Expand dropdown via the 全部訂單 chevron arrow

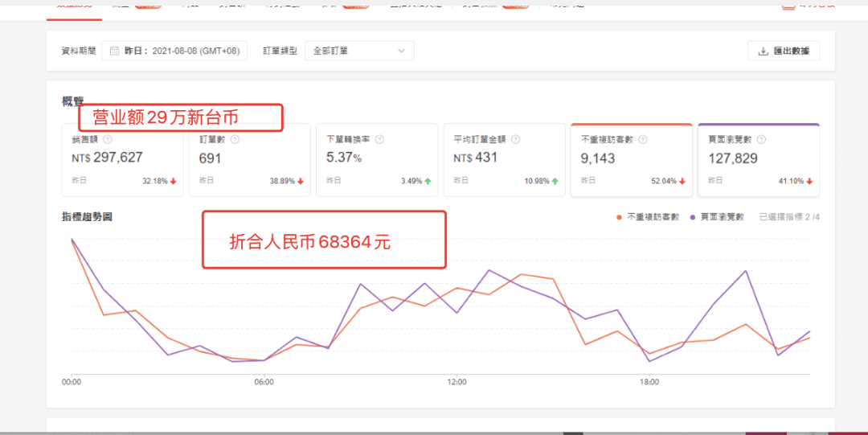click(401, 51)
